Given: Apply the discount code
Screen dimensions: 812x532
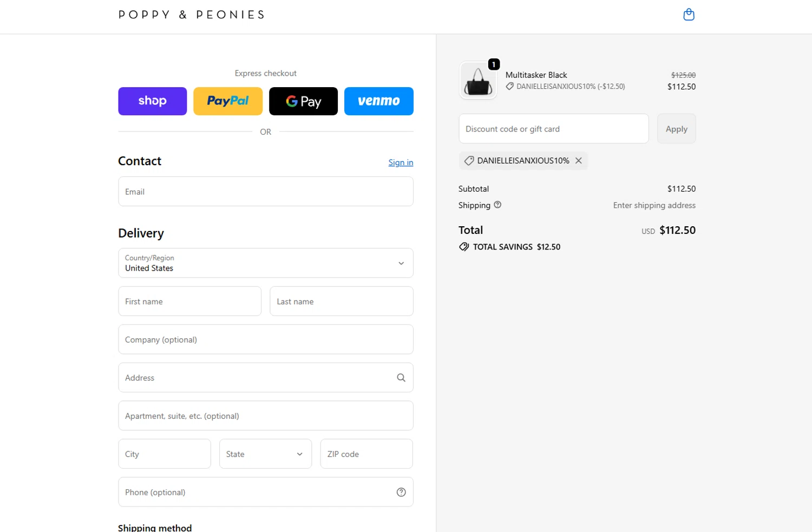Looking at the screenshot, I should 677,129.
